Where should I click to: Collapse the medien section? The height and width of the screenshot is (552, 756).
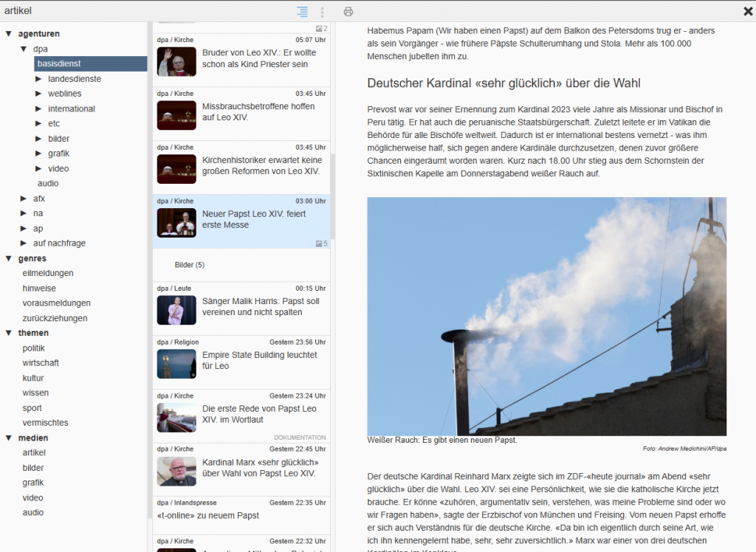(9, 438)
